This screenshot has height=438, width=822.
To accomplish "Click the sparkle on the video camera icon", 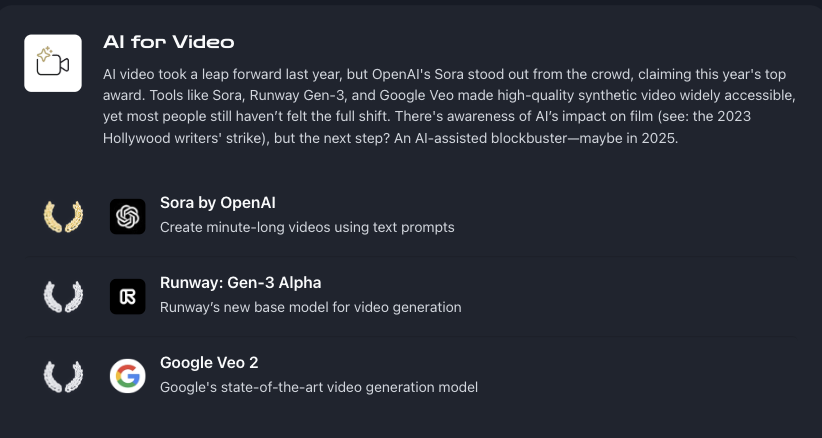I will click(x=44, y=53).
